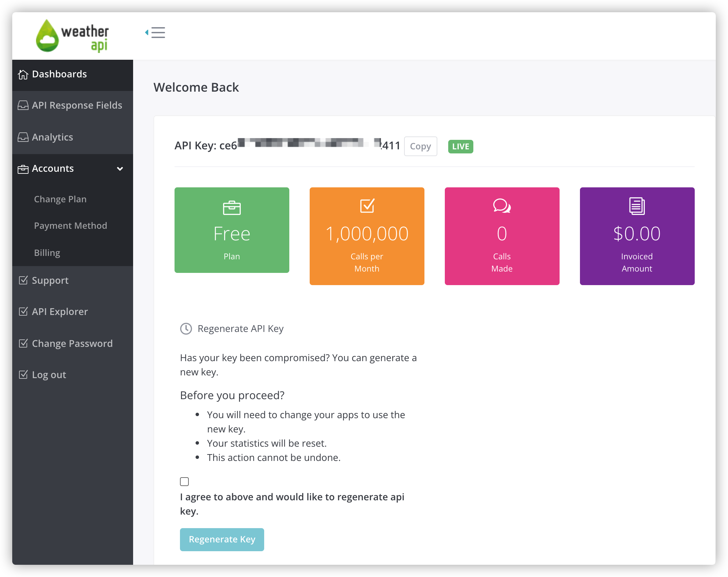The width and height of the screenshot is (728, 577).
Task: Click the Dashboards home icon
Action: tap(23, 74)
